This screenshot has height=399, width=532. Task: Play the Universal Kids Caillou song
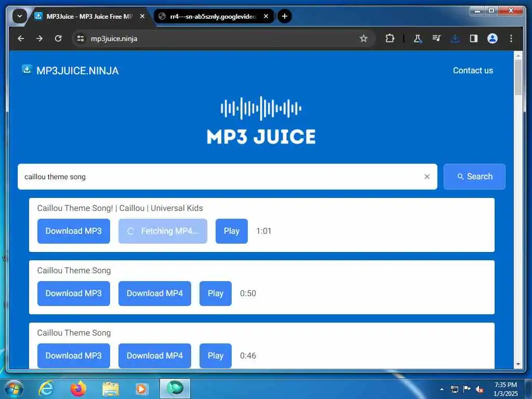(231, 231)
